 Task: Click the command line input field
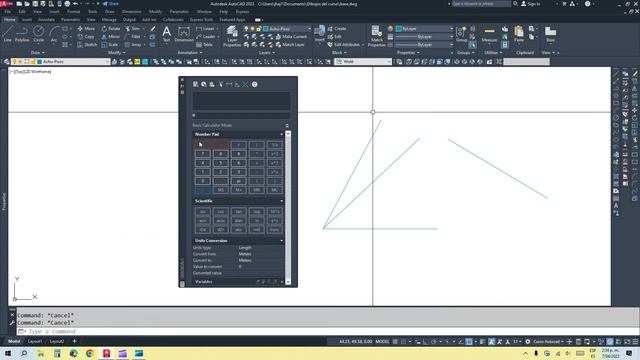[x=327, y=331]
